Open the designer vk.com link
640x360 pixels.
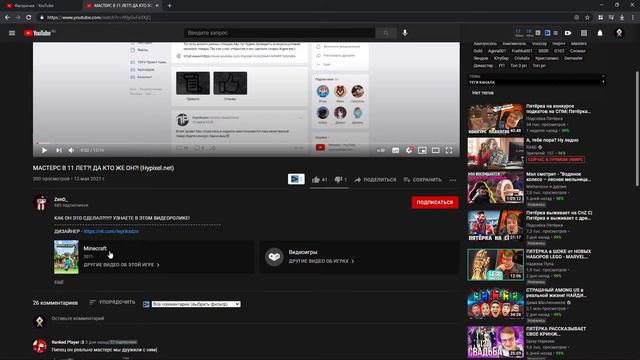click(111, 231)
